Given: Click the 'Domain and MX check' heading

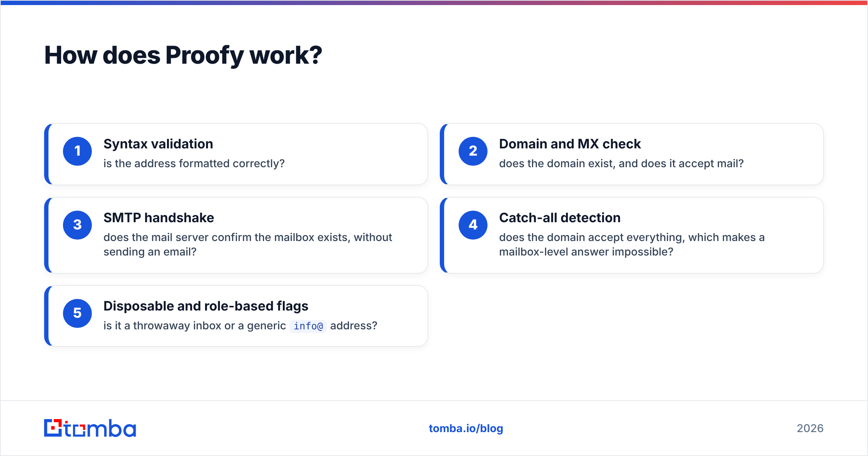Looking at the screenshot, I should [x=570, y=144].
